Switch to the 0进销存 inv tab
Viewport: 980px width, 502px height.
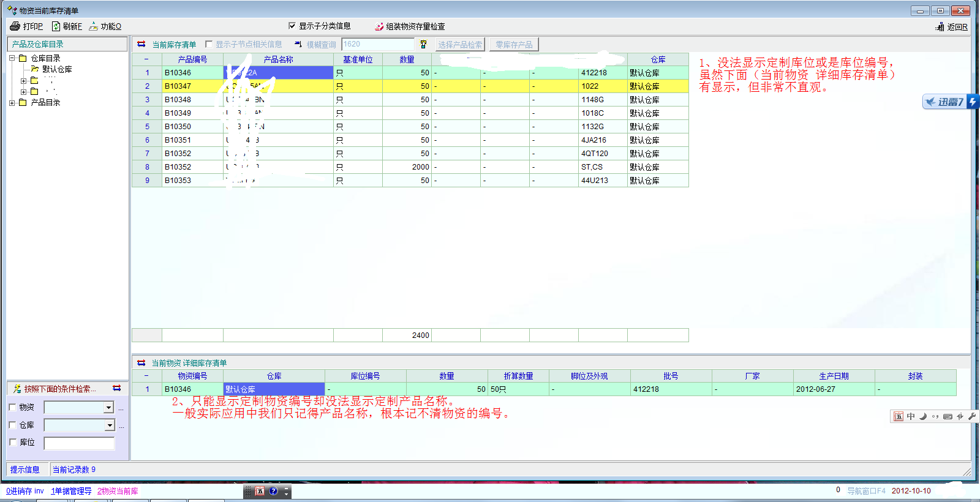(x=24, y=491)
